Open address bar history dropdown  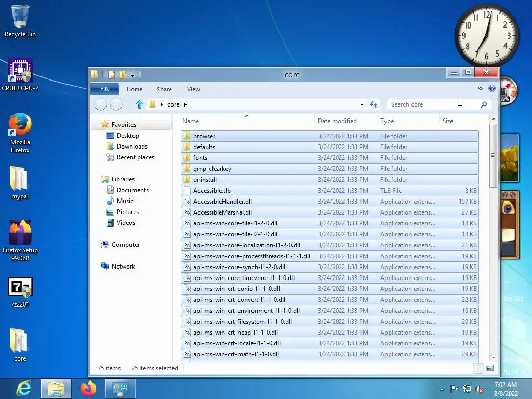pos(362,104)
